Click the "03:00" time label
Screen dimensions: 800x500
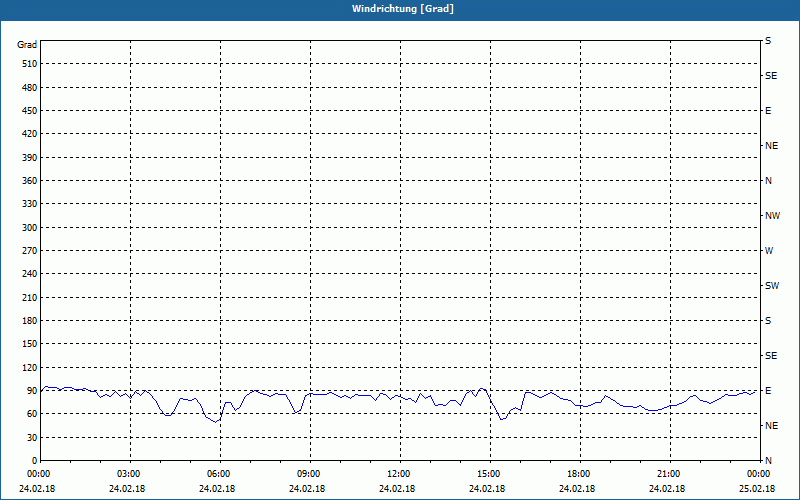pos(127,474)
